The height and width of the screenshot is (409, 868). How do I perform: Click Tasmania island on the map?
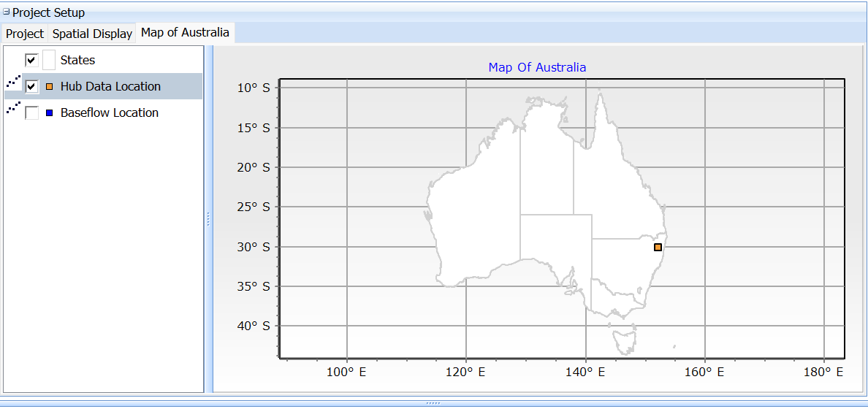click(624, 340)
